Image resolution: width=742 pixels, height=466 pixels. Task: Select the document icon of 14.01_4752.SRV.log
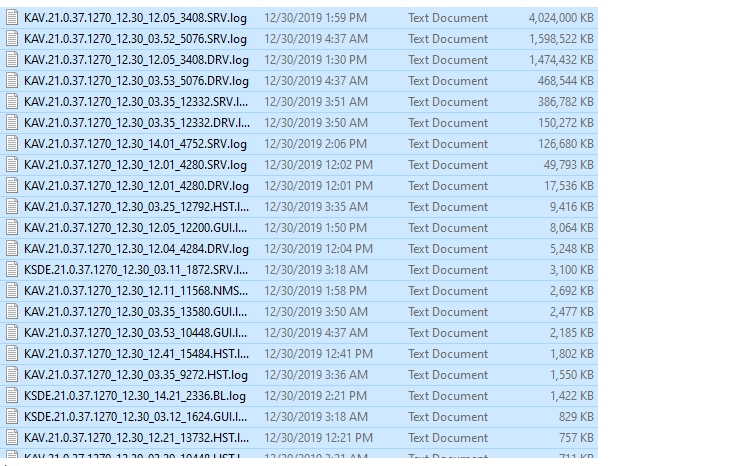tap(12, 144)
